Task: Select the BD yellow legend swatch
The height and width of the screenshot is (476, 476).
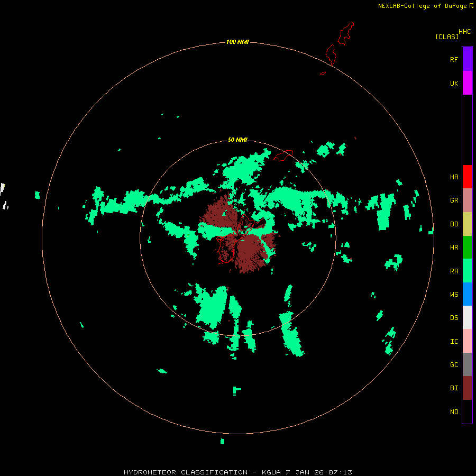Action: click(467, 224)
